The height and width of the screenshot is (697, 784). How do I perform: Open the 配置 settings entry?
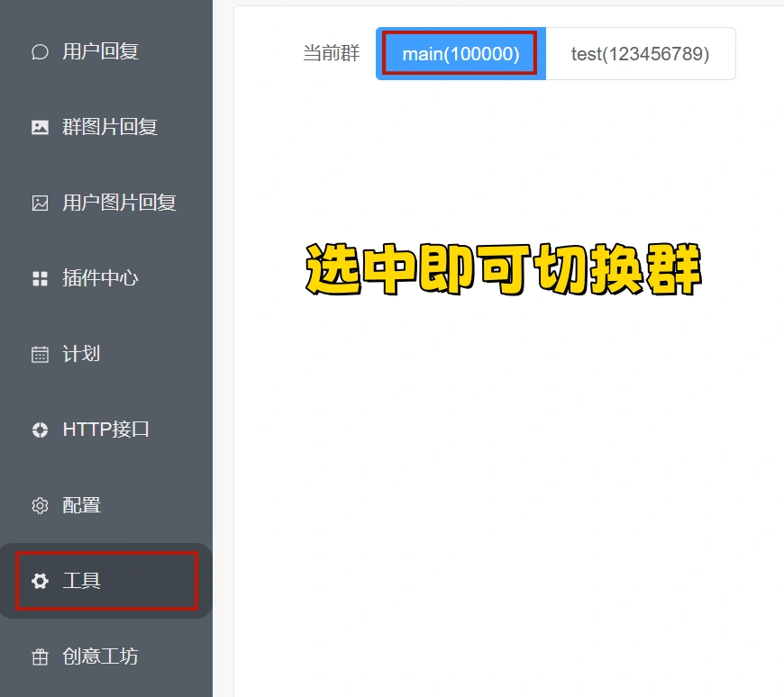coord(106,505)
